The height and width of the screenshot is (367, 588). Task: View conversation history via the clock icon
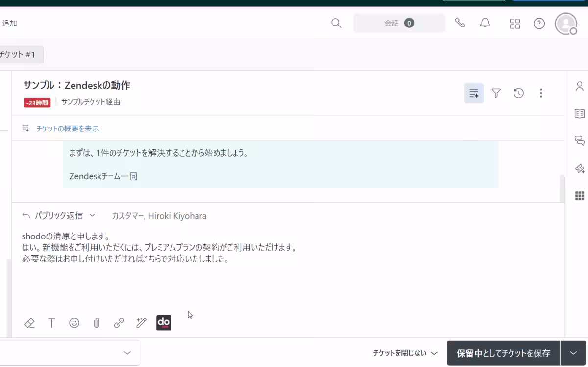518,93
